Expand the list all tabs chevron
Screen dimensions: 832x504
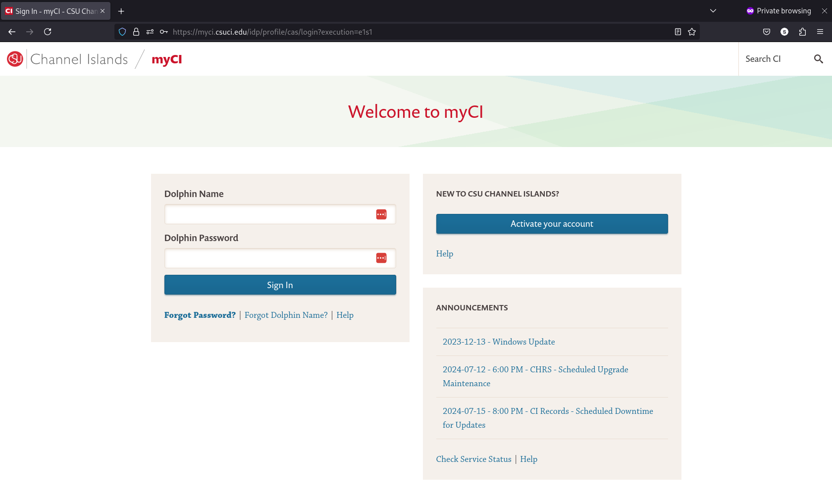[x=713, y=11]
